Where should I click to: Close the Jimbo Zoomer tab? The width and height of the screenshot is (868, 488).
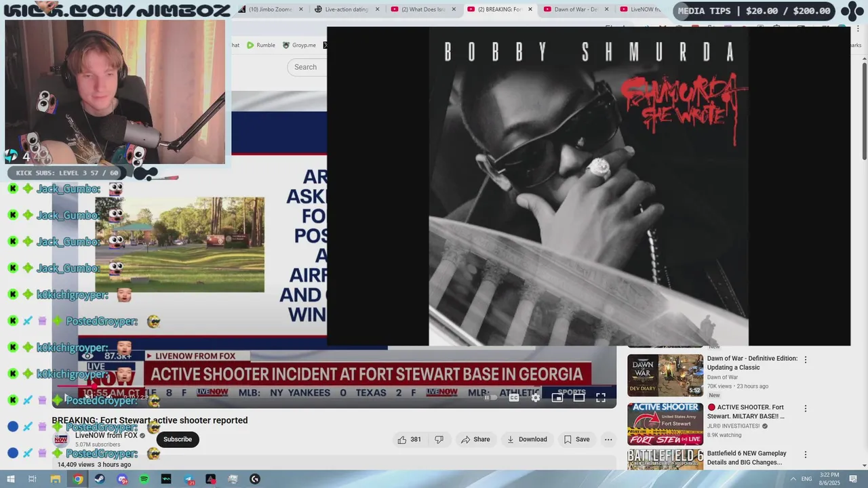pyautogui.click(x=300, y=9)
